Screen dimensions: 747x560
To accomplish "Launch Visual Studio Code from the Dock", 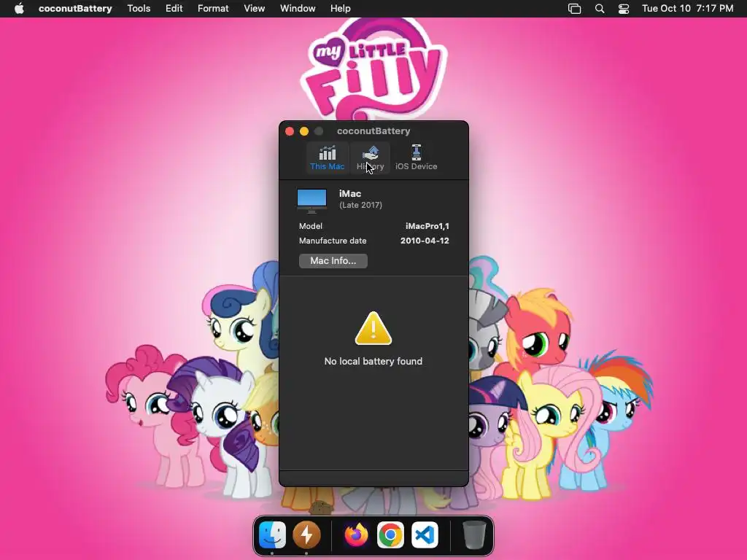I will click(425, 534).
